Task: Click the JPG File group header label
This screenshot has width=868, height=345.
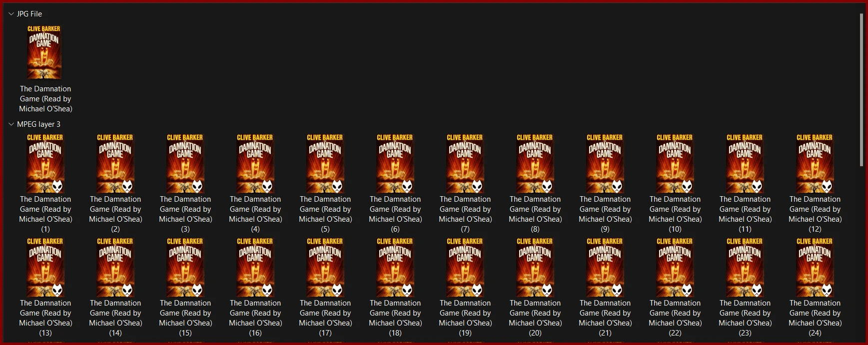Action: point(29,14)
